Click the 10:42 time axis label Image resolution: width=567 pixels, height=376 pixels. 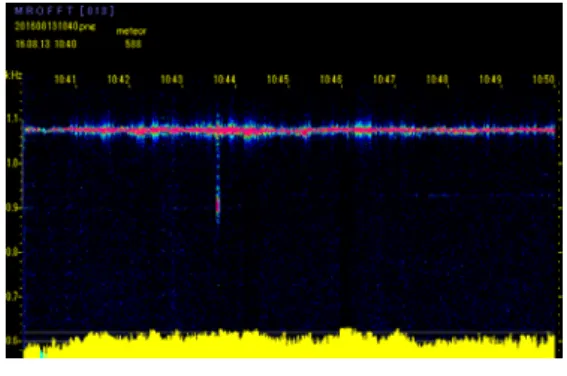click(x=118, y=79)
